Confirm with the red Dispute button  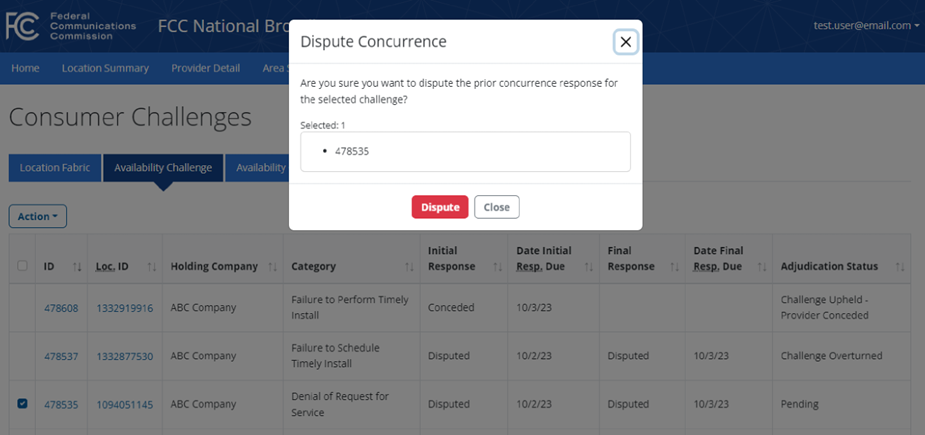pos(440,207)
